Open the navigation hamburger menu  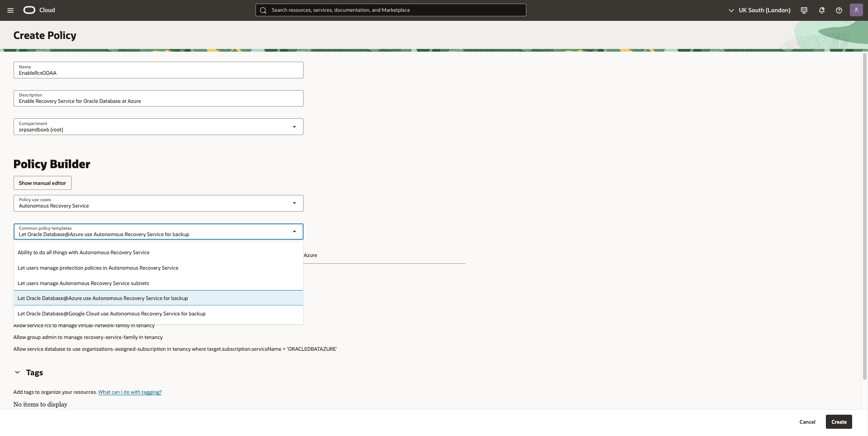10,10
